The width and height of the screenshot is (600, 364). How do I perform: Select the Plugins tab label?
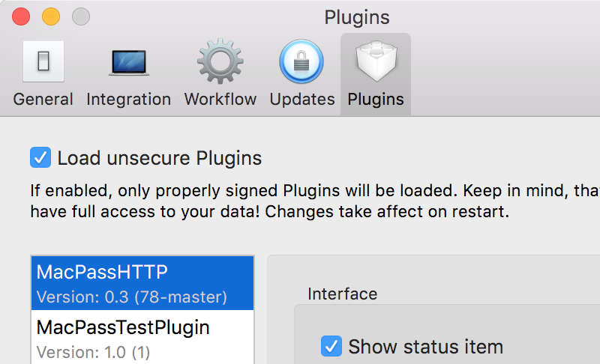coord(376,100)
